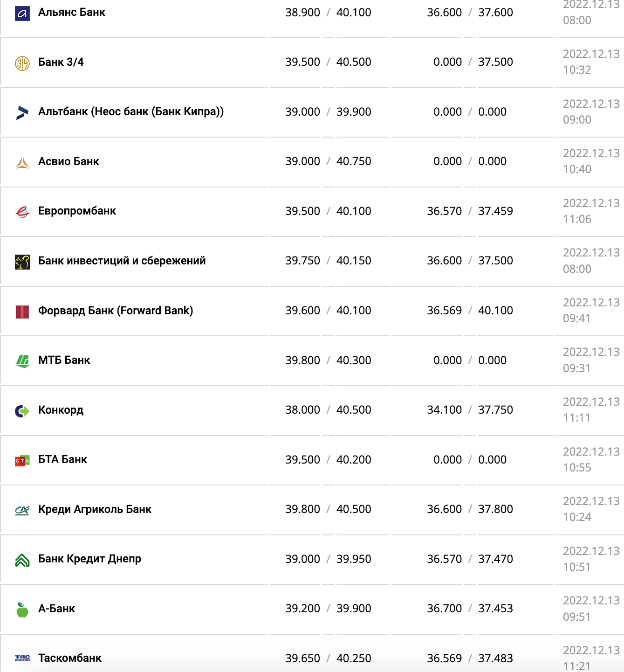Viewport: 624px width, 672px height.
Task: Click the Альтбанк arrow logo icon
Action: point(22,112)
